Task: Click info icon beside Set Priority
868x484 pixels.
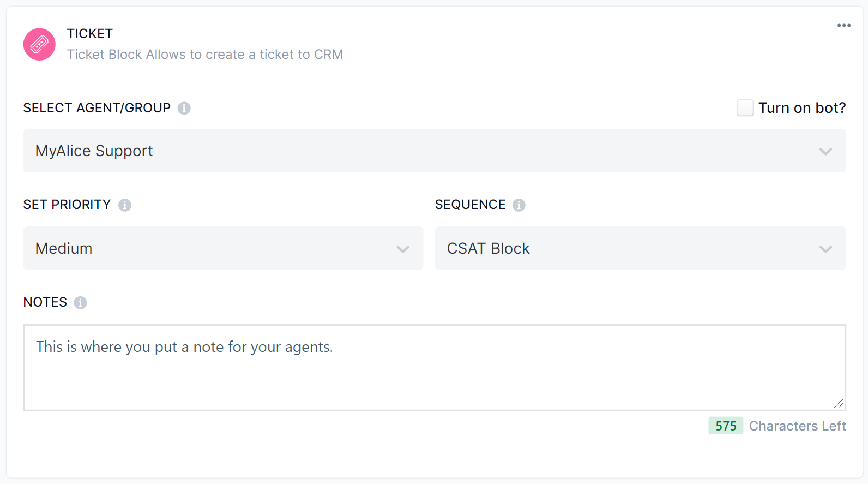Action: pyautogui.click(x=125, y=205)
